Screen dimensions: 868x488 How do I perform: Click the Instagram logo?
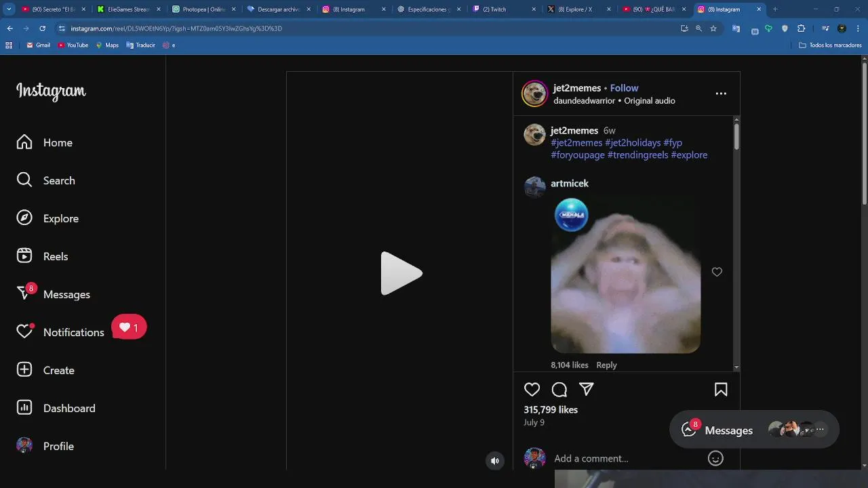(x=51, y=91)
